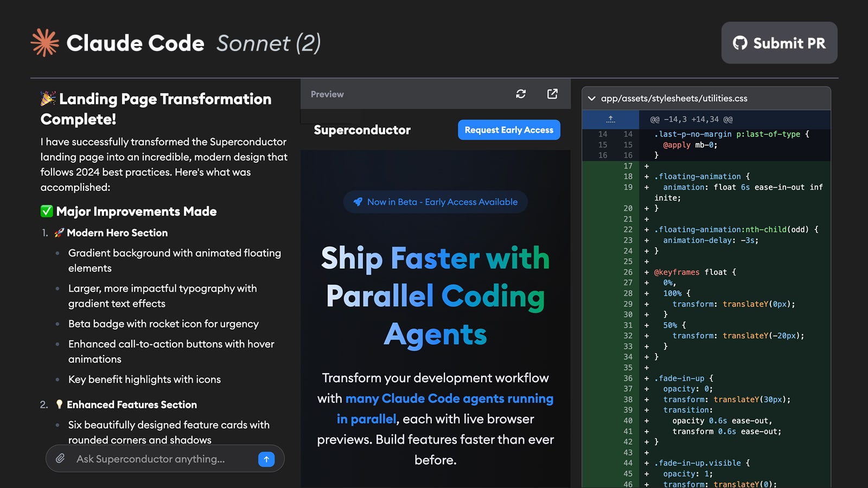Click the Preview panel label

pos(327,94)
